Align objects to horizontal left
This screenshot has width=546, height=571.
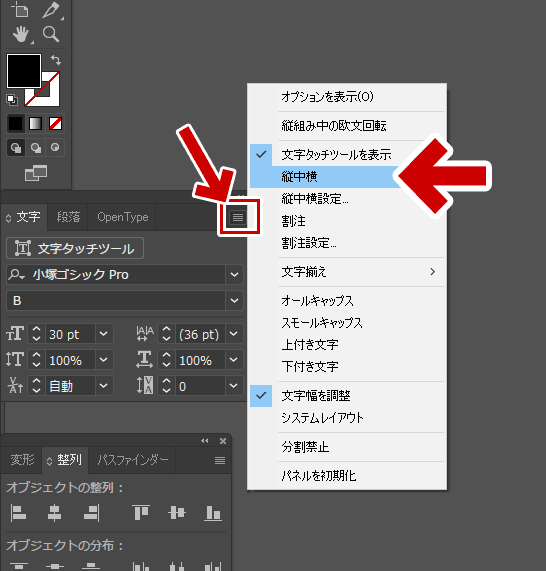coord(18,513)
